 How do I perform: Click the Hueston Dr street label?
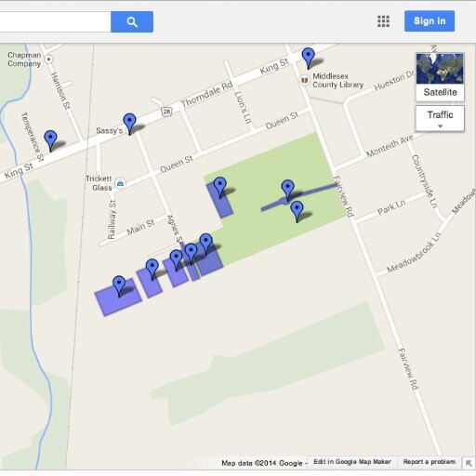pyautogui.click(x=393, y=81)
